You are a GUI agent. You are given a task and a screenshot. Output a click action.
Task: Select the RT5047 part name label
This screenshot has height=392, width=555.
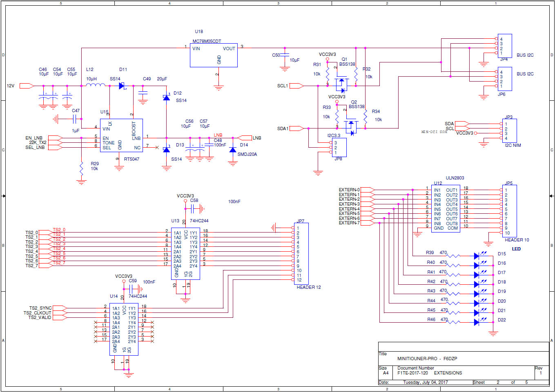pyautogui.click(x=132, y=159)
